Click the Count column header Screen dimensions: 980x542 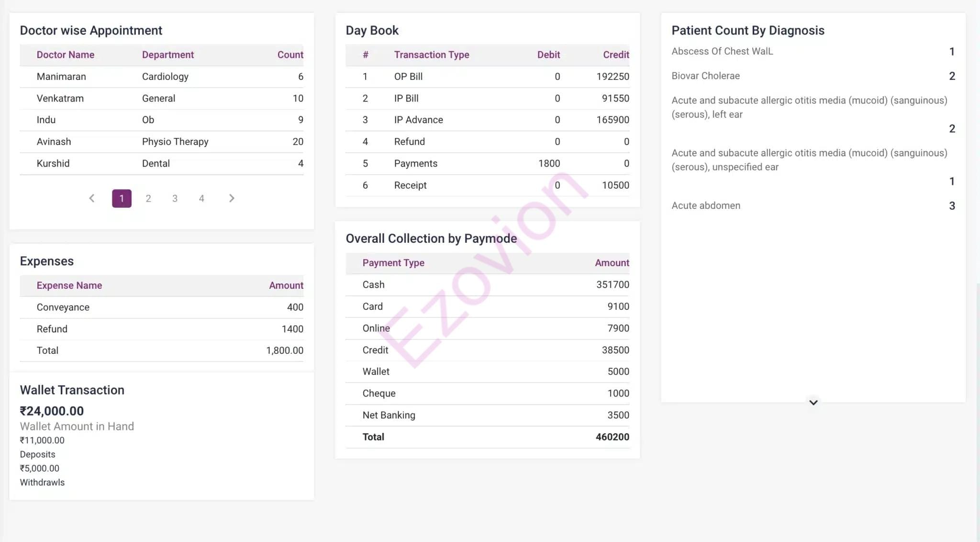click(290, 55)
